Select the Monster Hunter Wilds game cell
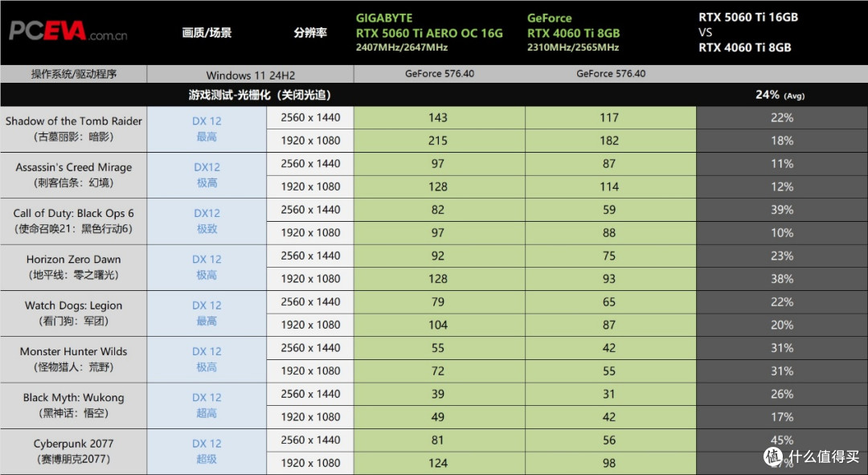Image resolution: width=868 pixels, height=475 pixels. click(74, 359)
